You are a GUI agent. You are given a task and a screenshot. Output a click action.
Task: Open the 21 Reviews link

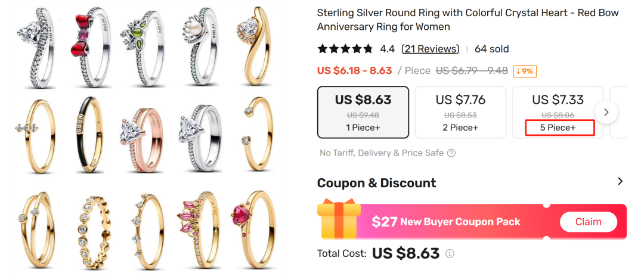point(430,49)
